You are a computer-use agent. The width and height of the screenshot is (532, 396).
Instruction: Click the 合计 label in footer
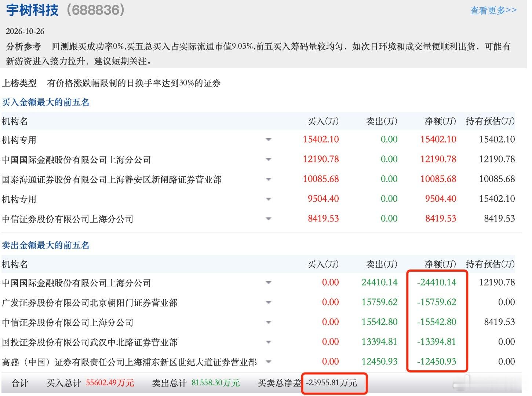click(20, 384)
